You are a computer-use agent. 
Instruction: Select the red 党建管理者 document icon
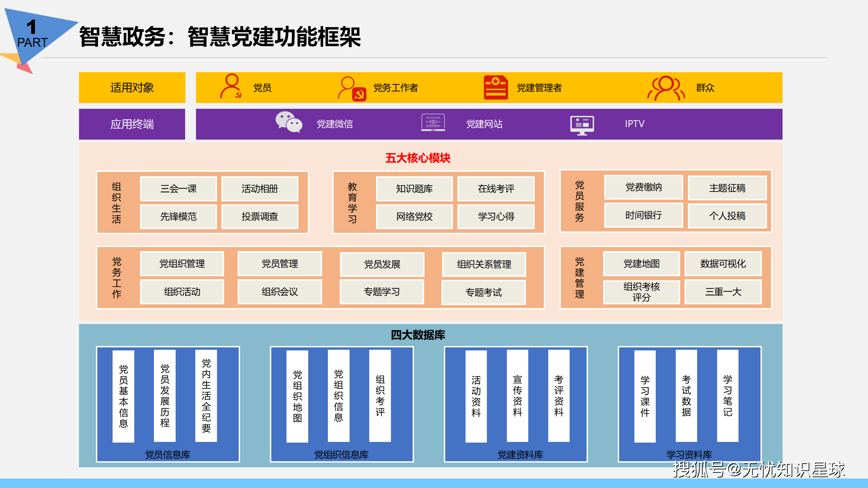[496, 87]
